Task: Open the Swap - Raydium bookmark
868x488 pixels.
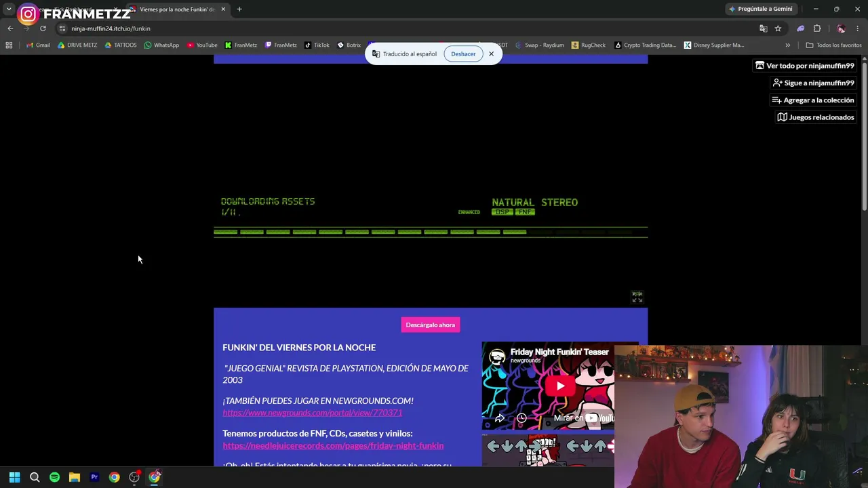Action: tap(539, 45)
